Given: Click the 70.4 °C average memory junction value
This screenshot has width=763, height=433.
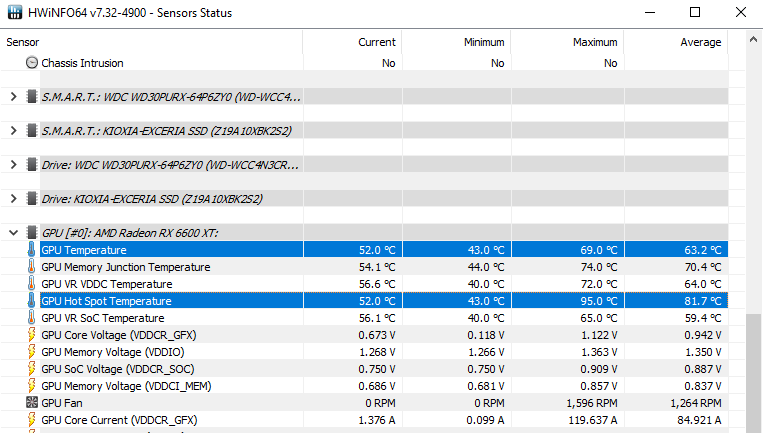Looking at the screenshot, I should pyautogui.click(x=703, y=267).
